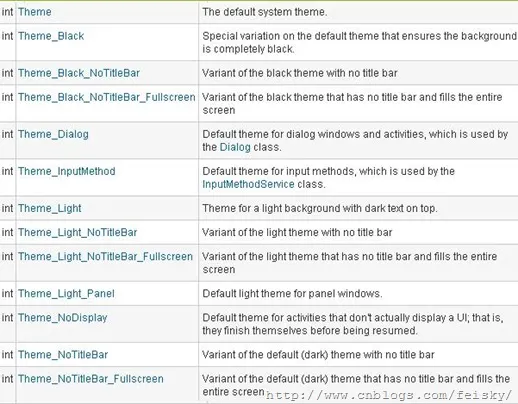The height and width of the screenshot is (404, 518).
Task: Select 'Variant of the black theme with no title bar'
Action: pos(300,73)
